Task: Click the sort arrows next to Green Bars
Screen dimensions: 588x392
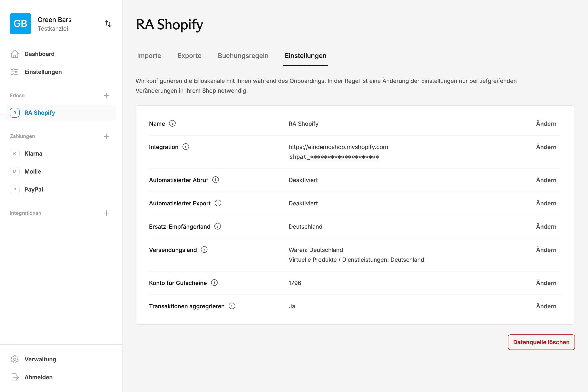Action: click(x=108, y=23)
